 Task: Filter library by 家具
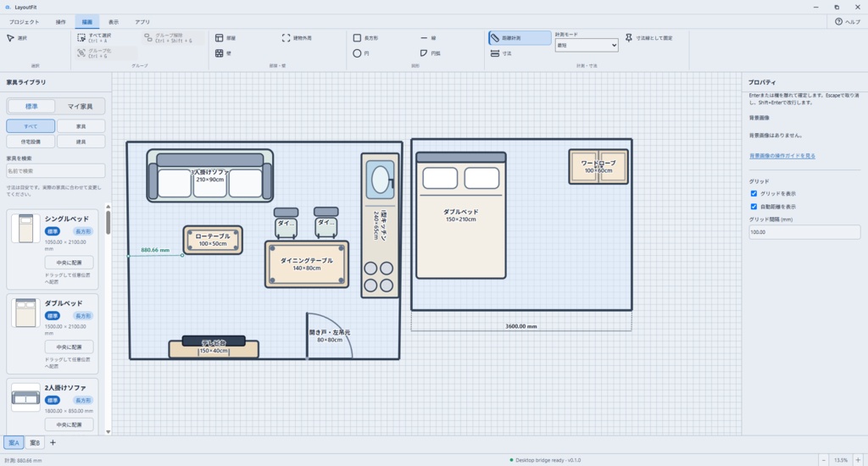click(81, 126)
